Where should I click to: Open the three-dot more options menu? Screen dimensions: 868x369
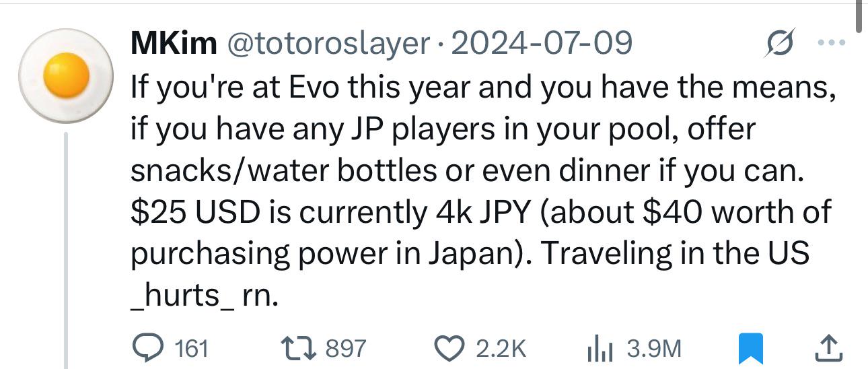pyautogui.click(x=832, y=43)
